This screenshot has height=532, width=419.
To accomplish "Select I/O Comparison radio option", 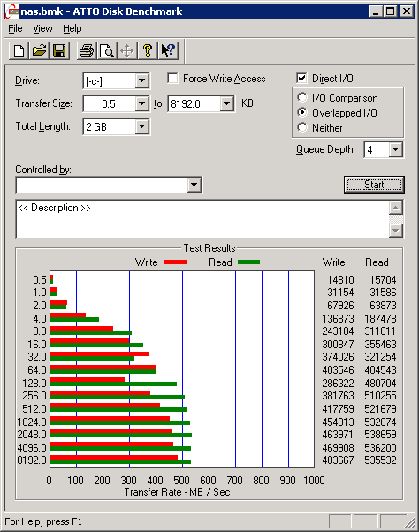I will (302, 98).
